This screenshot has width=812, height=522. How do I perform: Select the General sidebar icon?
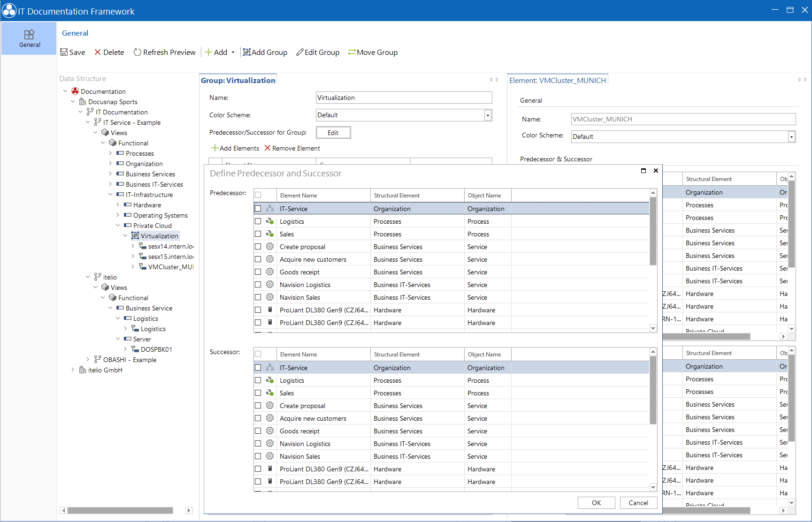click(x=29, y=34)
